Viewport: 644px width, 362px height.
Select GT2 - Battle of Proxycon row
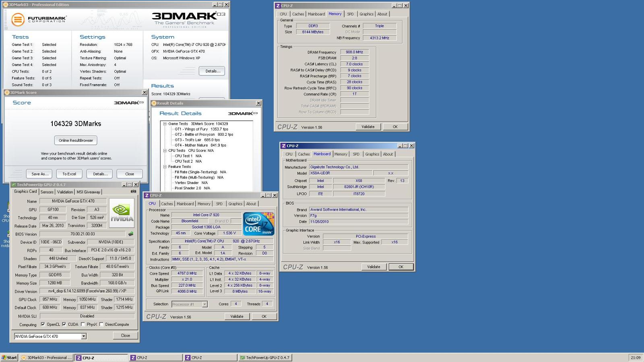pos(204,134)
